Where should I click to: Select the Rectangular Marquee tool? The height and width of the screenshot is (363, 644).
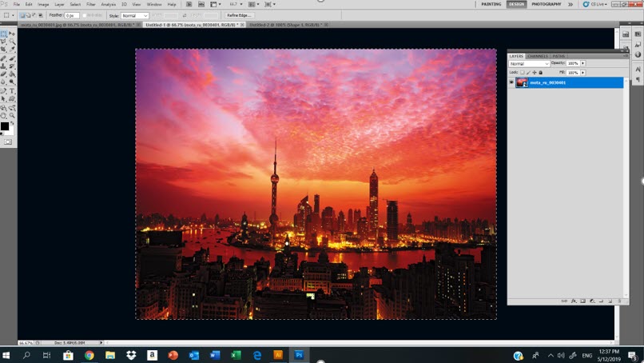[4, 34]
